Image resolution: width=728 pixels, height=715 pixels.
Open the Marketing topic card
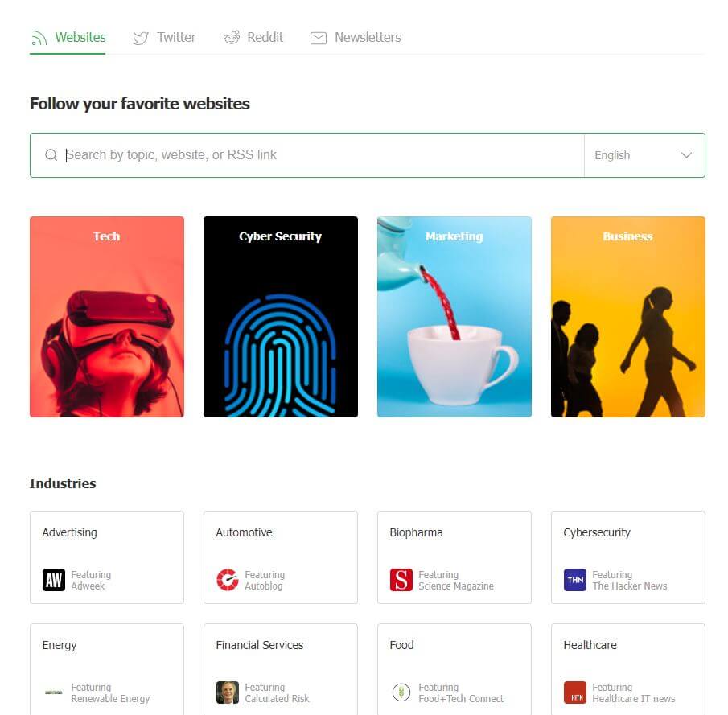pos(454,317)
